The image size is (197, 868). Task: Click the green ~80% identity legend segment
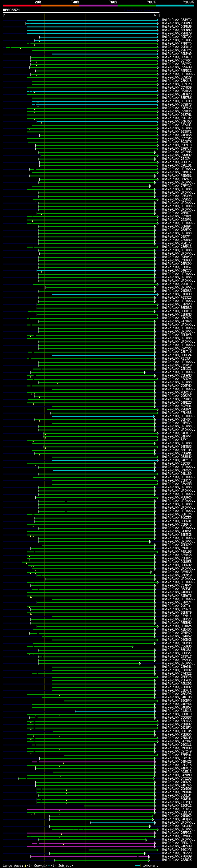(x=136, y=6)
